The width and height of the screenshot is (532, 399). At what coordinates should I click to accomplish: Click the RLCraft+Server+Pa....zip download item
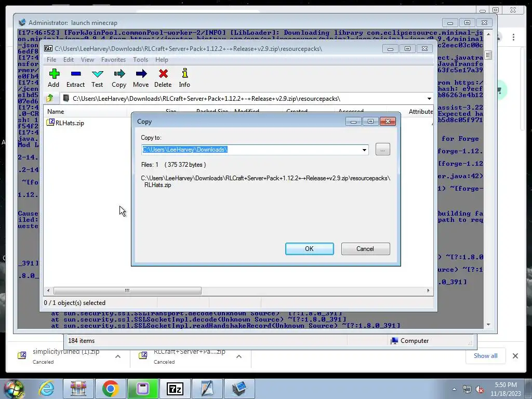point(190,356)
